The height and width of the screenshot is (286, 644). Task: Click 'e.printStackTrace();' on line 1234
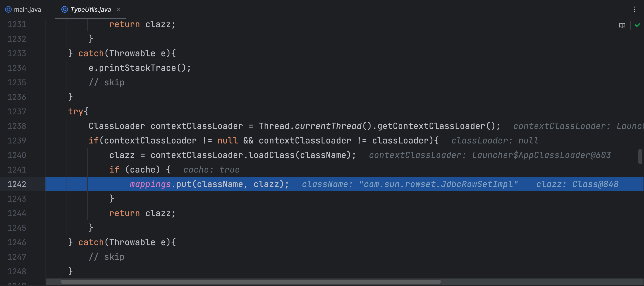click(140, 68)
